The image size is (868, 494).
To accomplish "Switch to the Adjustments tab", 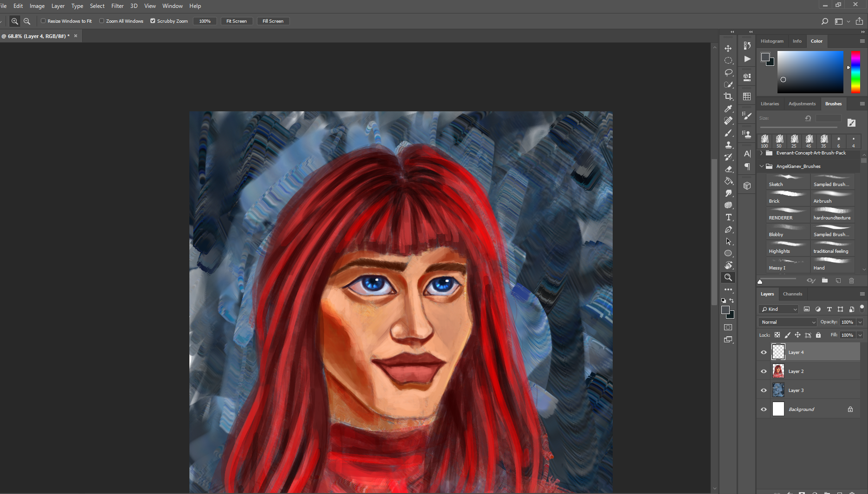I will [802, 104].
